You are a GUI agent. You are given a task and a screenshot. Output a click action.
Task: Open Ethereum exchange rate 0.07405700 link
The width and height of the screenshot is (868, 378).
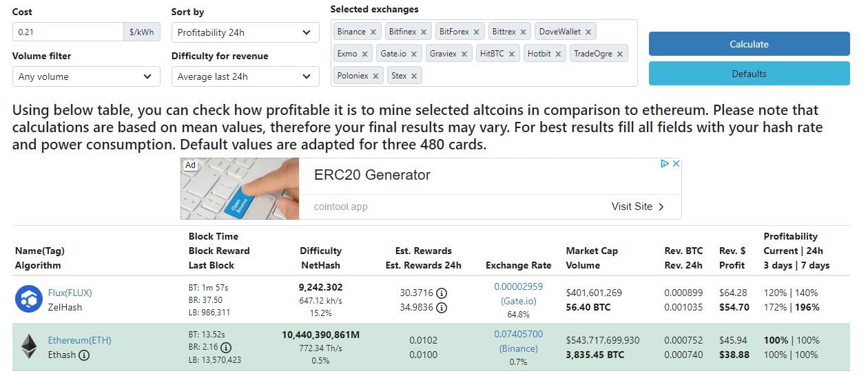point(518,334)
